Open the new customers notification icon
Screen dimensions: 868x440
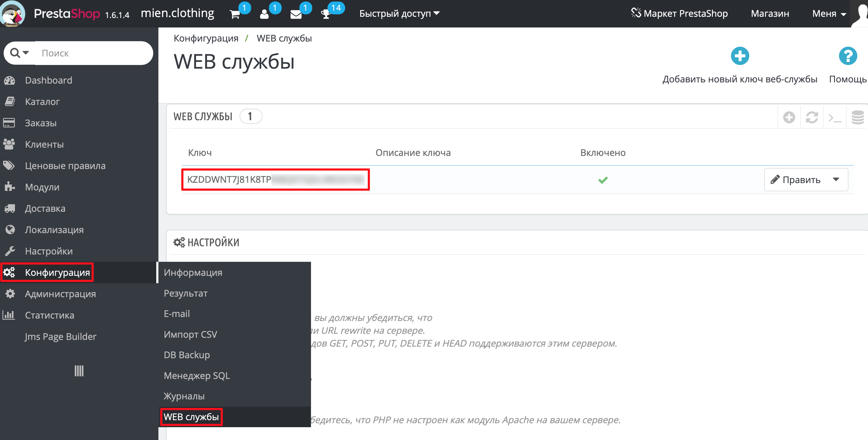coord(265,14)
